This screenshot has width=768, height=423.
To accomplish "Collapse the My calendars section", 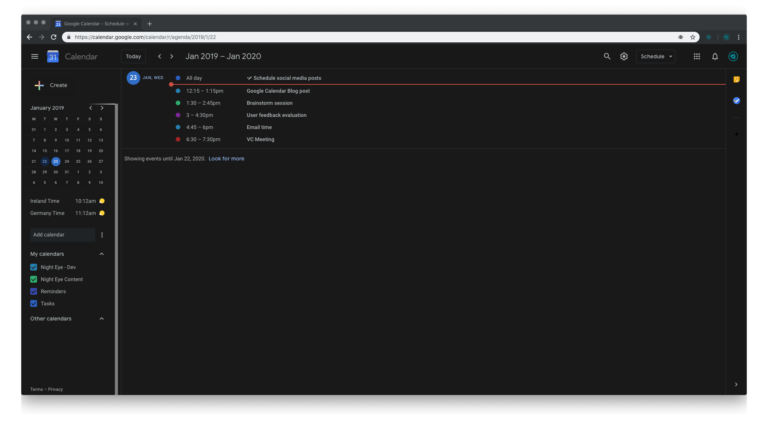I will [102, 254].
